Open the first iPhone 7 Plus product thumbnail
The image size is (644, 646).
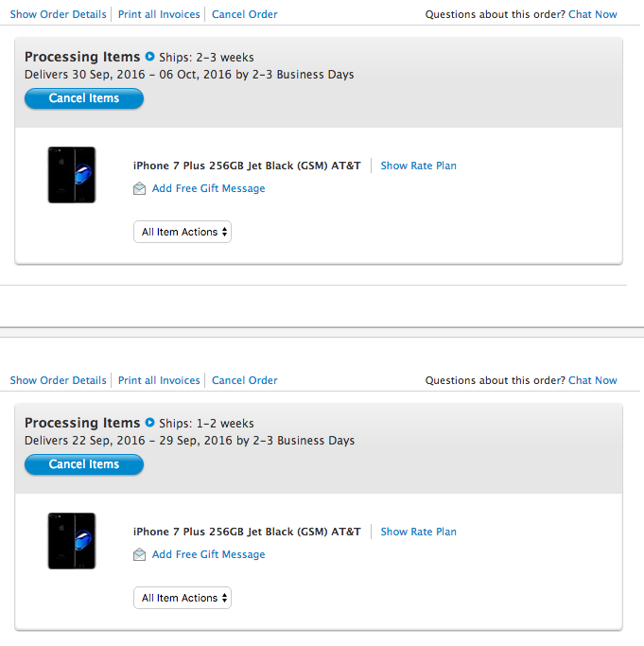[x=72, y=175]
